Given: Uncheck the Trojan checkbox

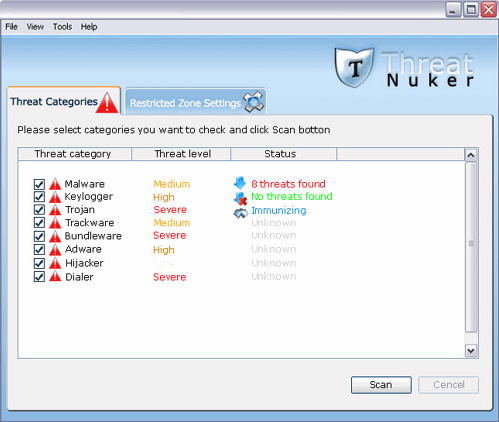Looking at the screenshot, I should (x=39, y=210).
